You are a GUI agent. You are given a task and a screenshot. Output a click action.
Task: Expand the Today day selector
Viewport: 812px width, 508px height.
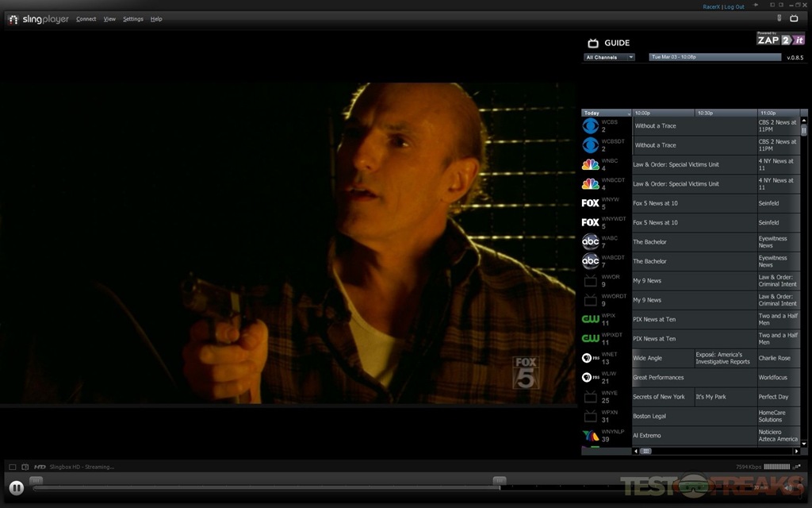pyautogui.click(x=606, y=113)
